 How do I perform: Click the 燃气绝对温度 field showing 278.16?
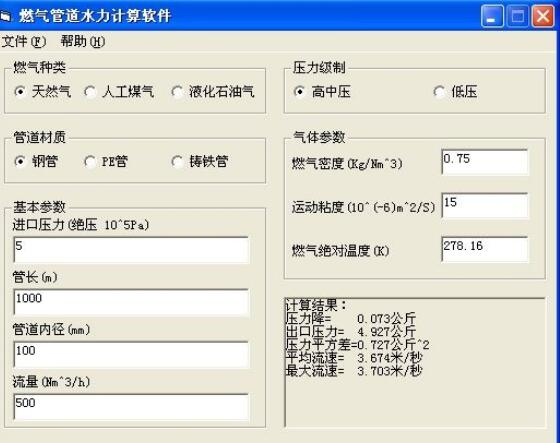(x=485, y=249)
